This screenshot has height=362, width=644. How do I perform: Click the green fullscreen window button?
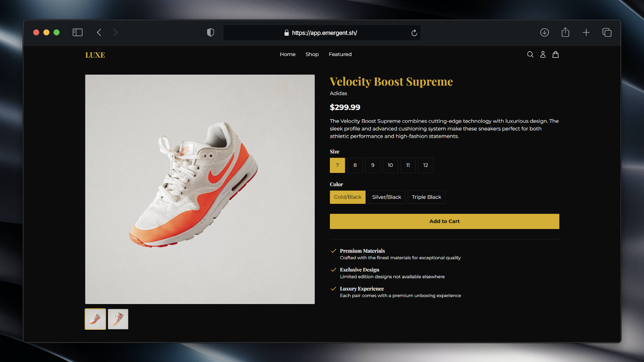[57, 33]
